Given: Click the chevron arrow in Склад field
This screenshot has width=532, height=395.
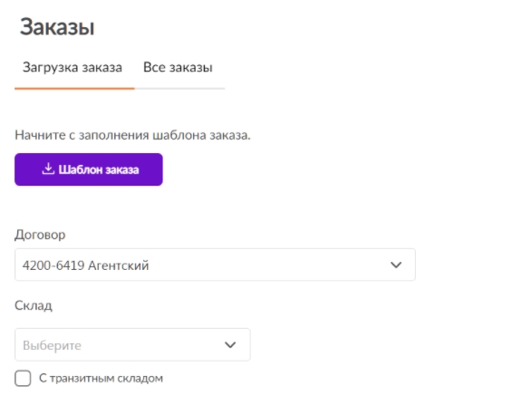Looking at the screenshot, I should coord(230,345).
